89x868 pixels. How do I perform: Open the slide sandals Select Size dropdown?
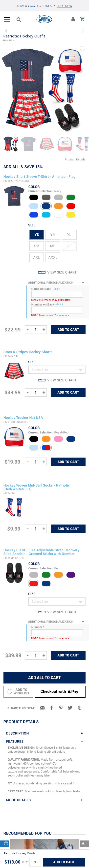(57, 601)
